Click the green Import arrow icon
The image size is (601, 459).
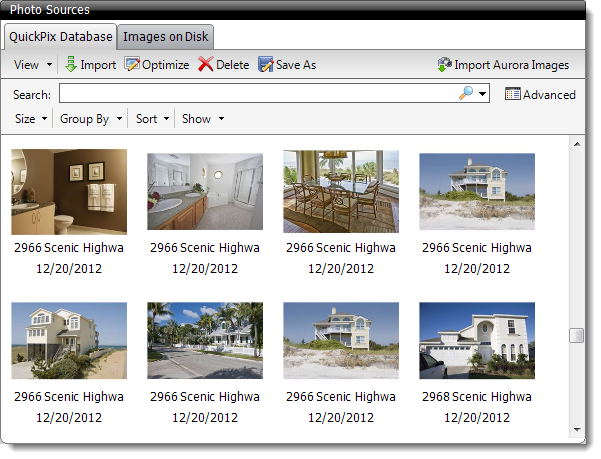click(x=71, y=65)
